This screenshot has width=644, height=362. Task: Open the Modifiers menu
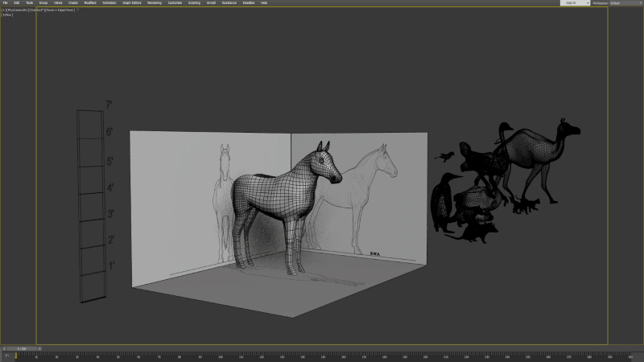[x=90, y=3]
